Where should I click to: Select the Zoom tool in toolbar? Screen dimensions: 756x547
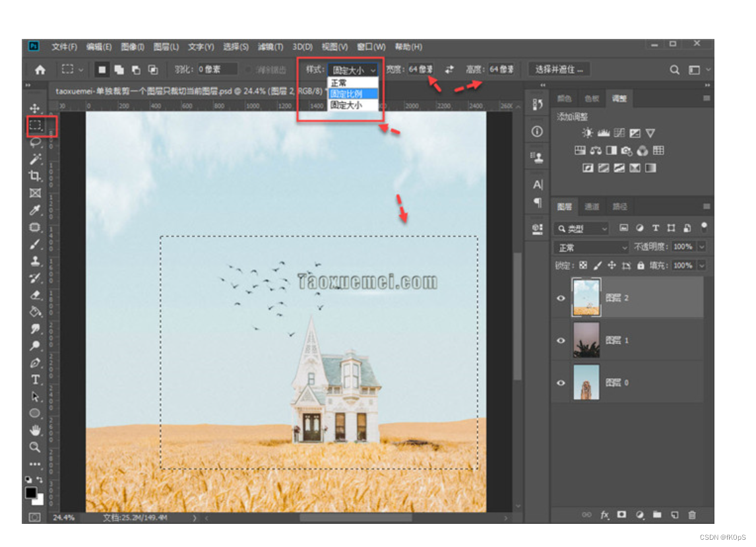click(x=35, y=447)
